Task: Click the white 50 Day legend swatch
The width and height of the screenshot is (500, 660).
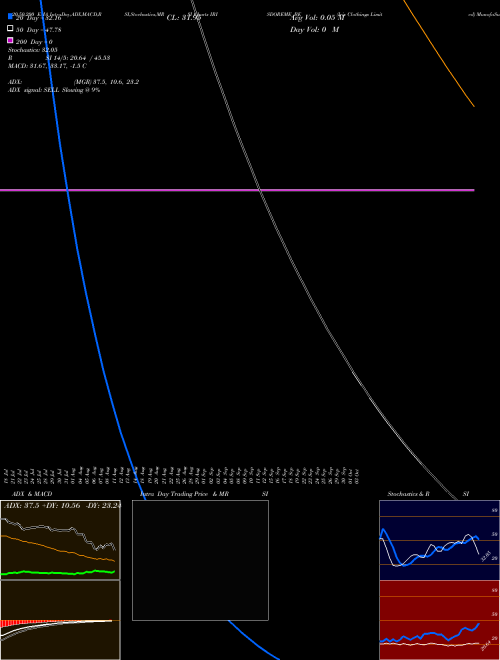Action: pos(10,28)
